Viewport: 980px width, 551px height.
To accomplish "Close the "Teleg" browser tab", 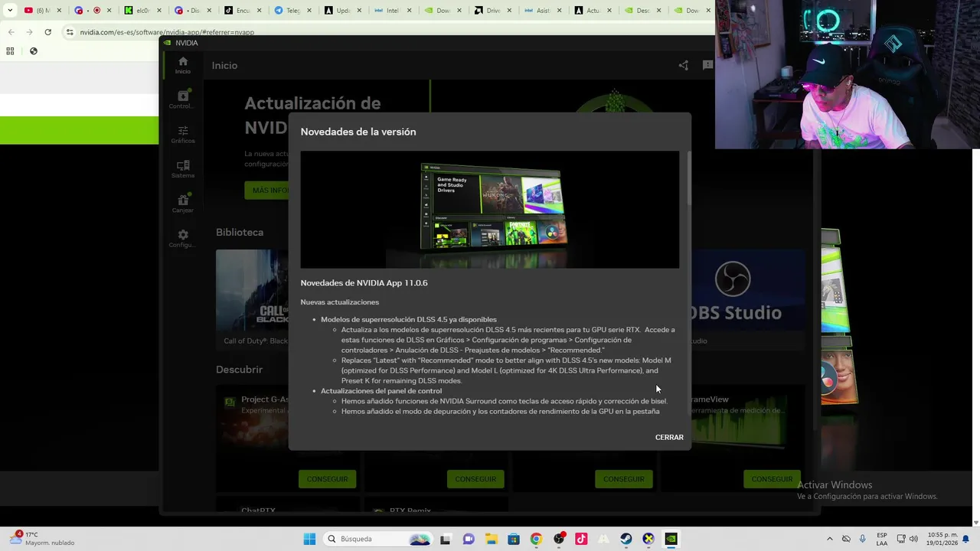I will tap(309, 11).
